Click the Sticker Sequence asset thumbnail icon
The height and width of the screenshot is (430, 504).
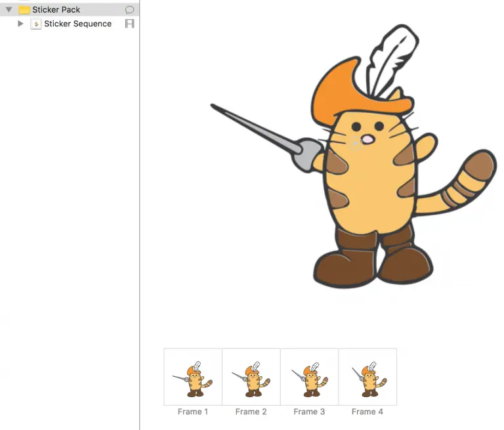36,24
